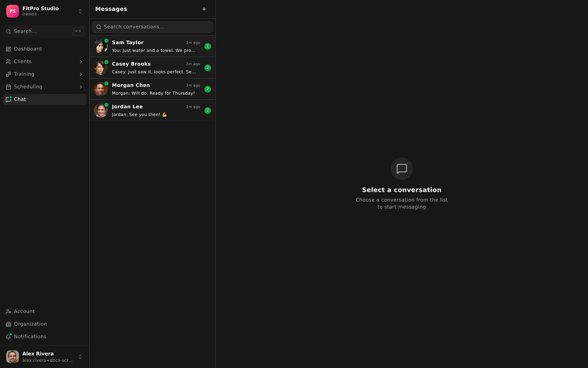Click Morgan's preview 'Ready for Thursday!'
This screenshot has width=588, height=368.
pos(153,93)
